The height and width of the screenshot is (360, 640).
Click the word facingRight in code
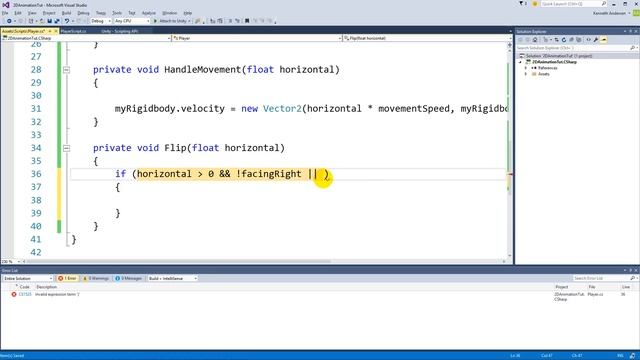[271, 174]
